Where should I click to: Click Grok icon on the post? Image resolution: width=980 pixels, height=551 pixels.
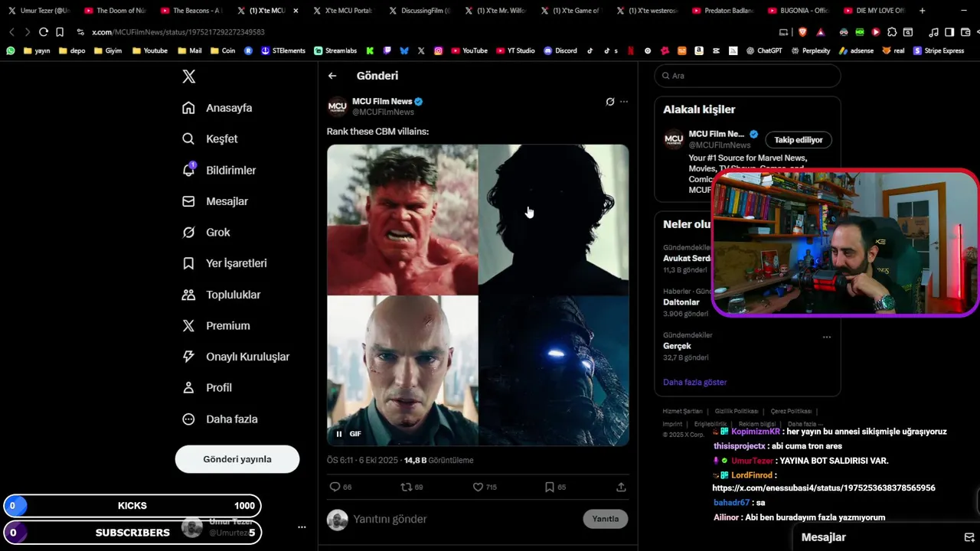click(610, 101)
